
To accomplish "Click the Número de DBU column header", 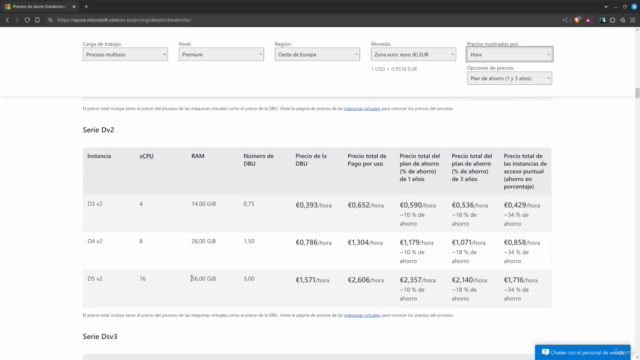I will pos(258,160).
